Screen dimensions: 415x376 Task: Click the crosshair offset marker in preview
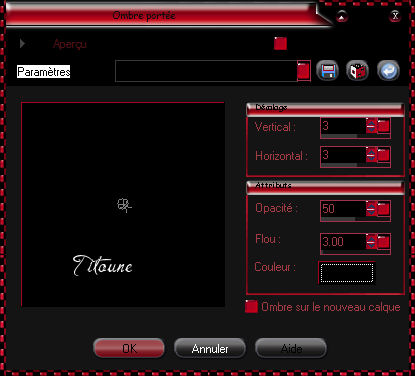(124, 205)
